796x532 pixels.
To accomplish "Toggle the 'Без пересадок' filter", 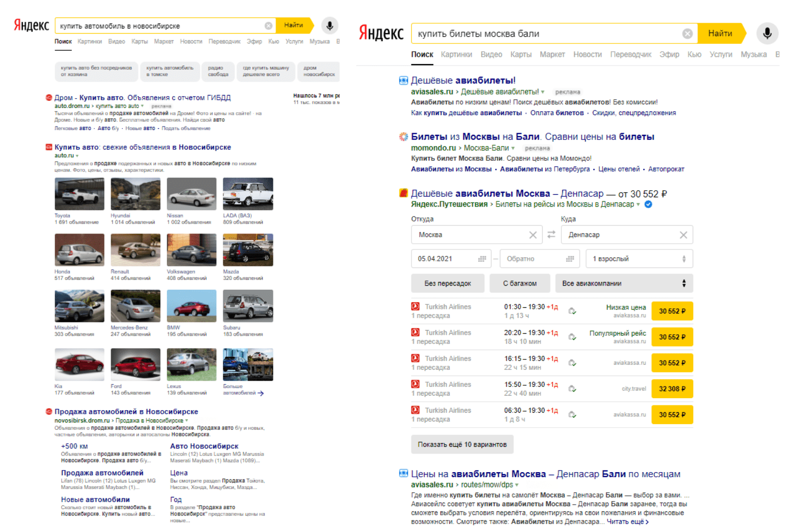I will point(448,284).
